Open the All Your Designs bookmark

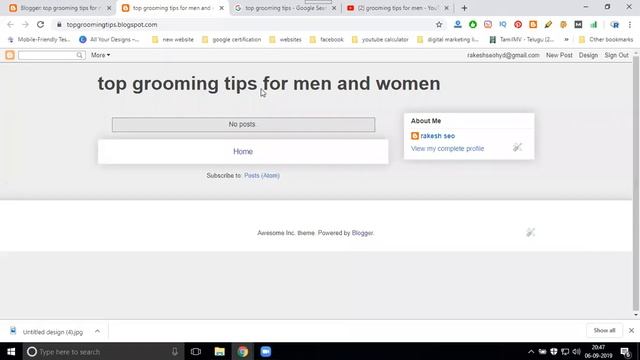(x=109, y=40)
